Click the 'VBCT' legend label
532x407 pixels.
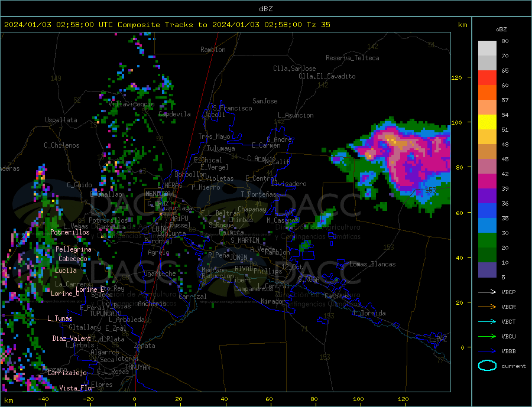coord(508,321)
